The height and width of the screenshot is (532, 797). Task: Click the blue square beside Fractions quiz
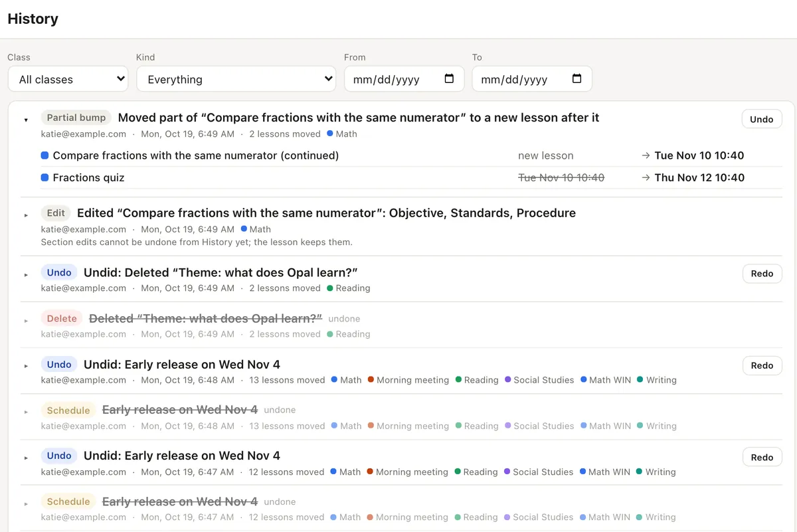click(x=44, y=177)
